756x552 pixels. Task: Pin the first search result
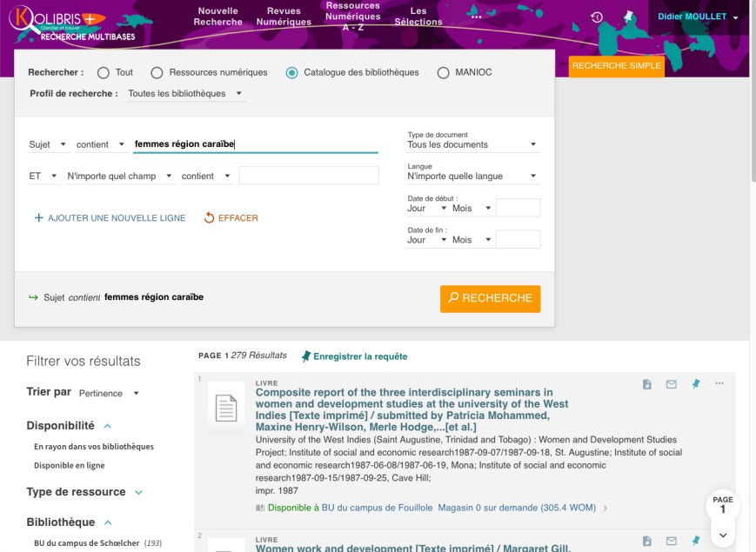(695, 384)
